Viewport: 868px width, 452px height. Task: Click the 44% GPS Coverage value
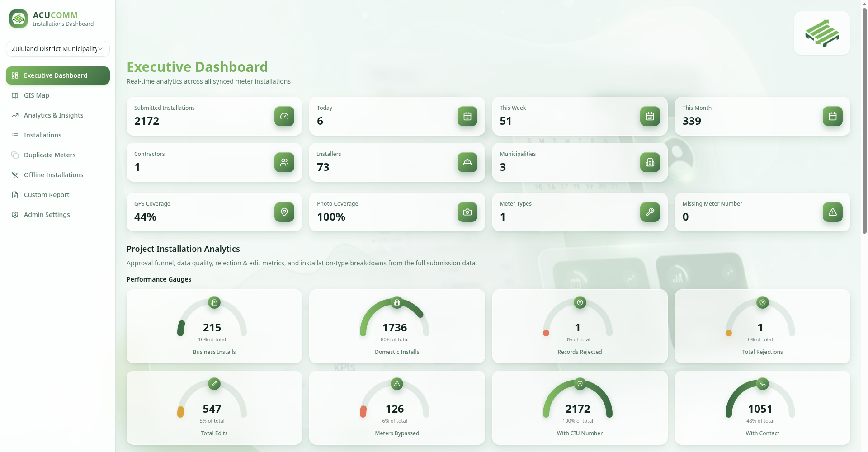145,217
